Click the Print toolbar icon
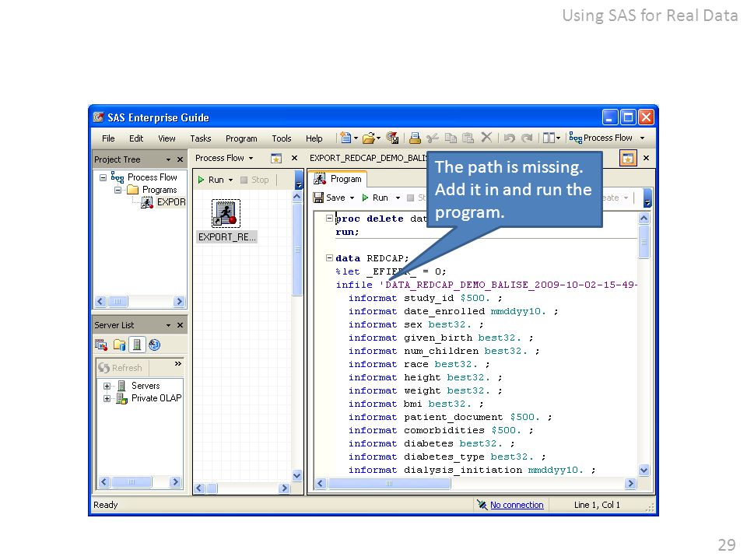Screen dimensions: 747x560 pyautogui.click(x=415, y=138)
